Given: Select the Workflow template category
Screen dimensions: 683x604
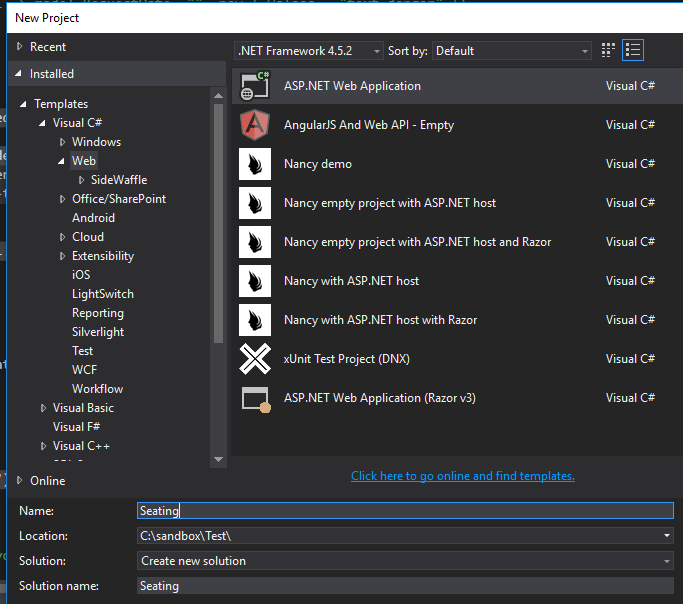Looking at the screenshot, I should (98, 389).
